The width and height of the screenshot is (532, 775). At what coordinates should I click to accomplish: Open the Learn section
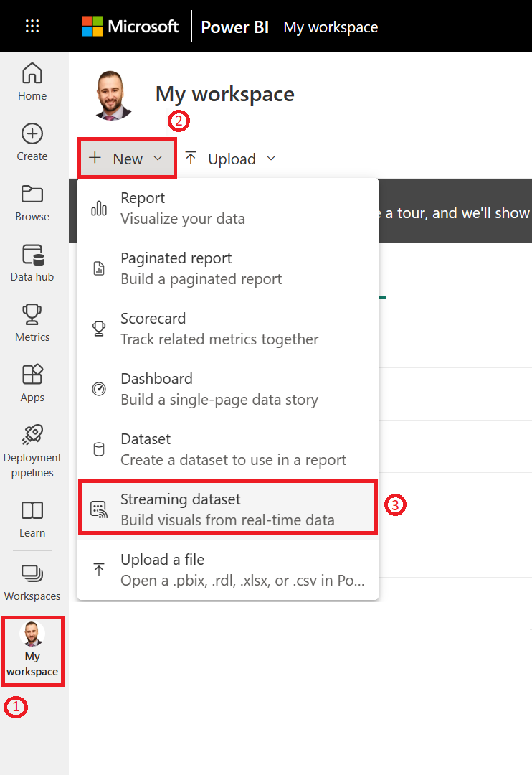(x=32, y=519)
